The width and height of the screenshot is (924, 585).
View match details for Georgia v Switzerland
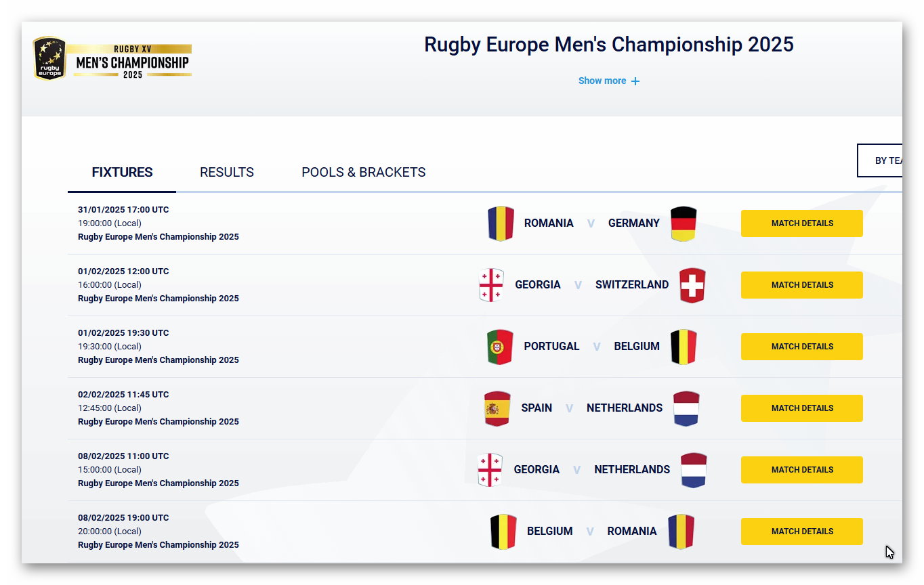pos(801,285)
